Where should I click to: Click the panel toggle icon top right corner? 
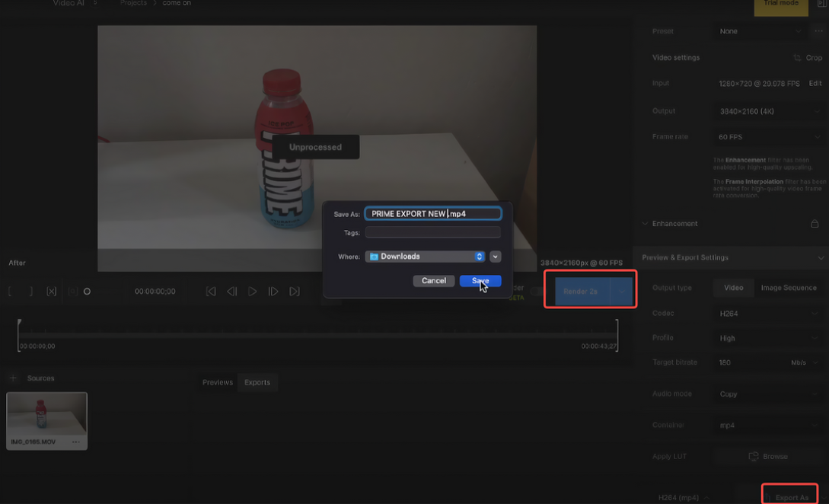point(821,4)
